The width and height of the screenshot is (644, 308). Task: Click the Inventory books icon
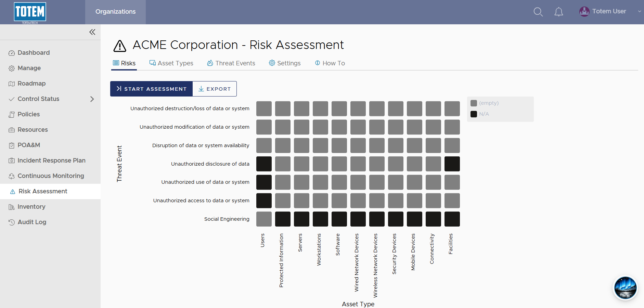coord(12,207)
